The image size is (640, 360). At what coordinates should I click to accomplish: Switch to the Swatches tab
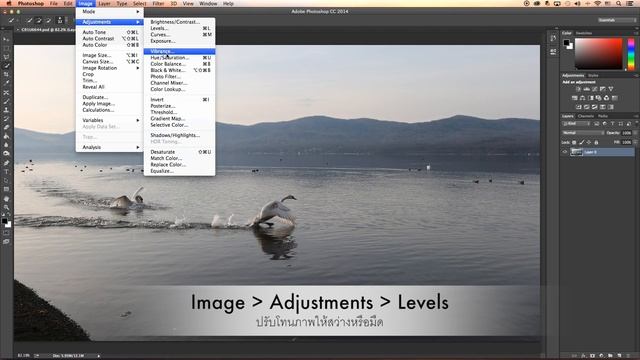[x=584, y=33]
